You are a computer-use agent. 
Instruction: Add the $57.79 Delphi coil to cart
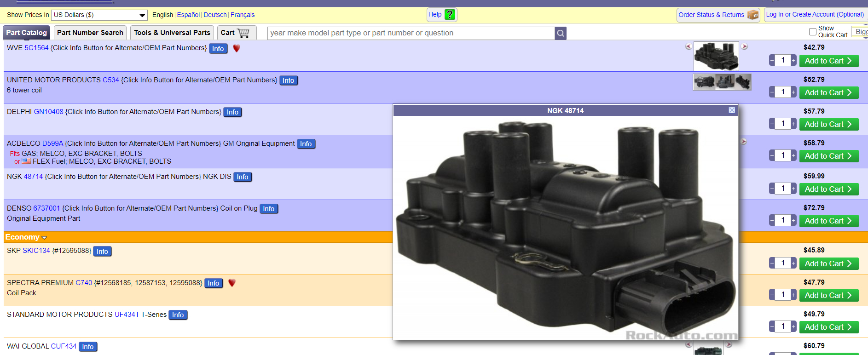coord(829,124)
